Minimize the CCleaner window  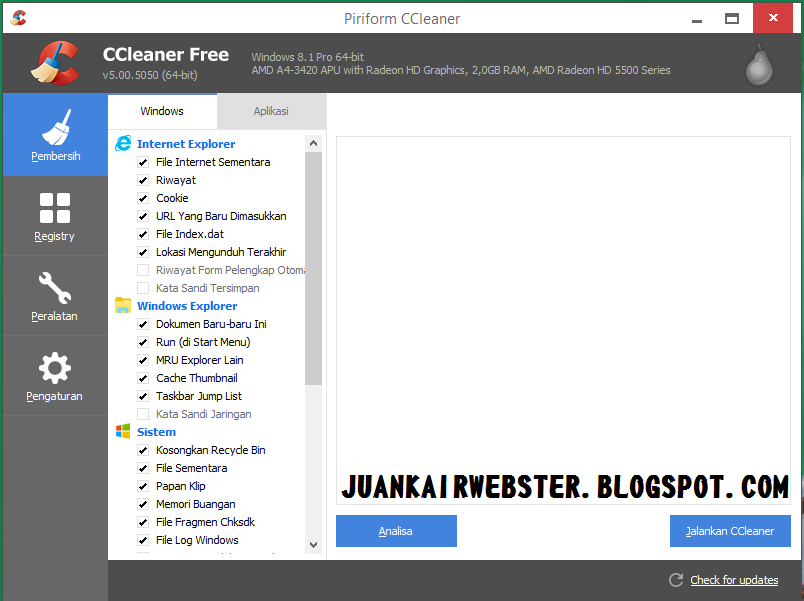tap(697, 19)
